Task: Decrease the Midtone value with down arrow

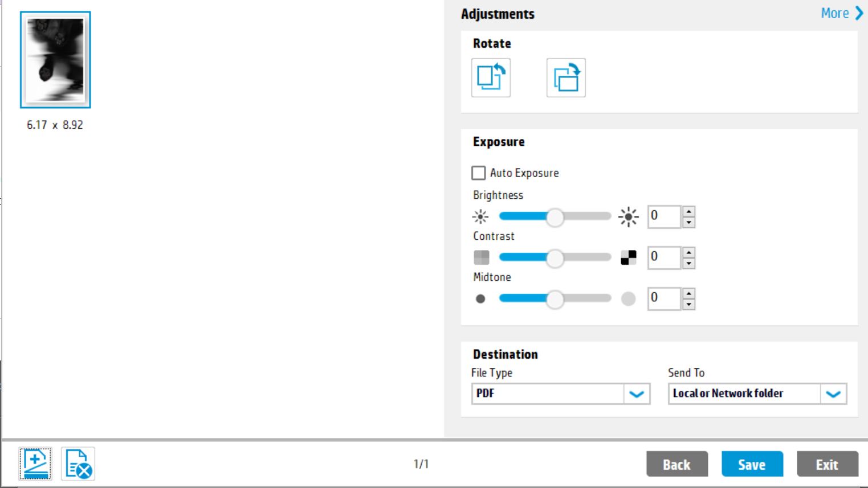Action: pyautogui.click(x=689, y=305)
